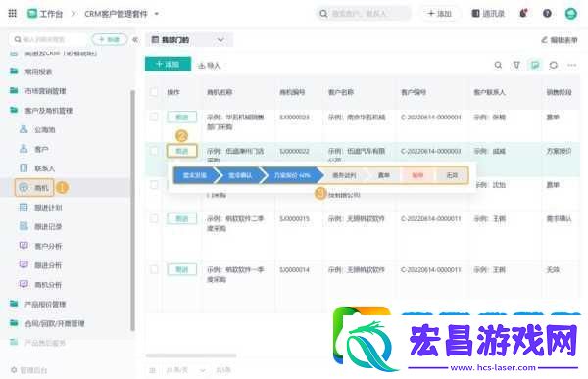Image resolution: width=588 pixels, height=379 pixels.
Task: Expand the 市场营销管理 folder
Action: click(38, 91)
